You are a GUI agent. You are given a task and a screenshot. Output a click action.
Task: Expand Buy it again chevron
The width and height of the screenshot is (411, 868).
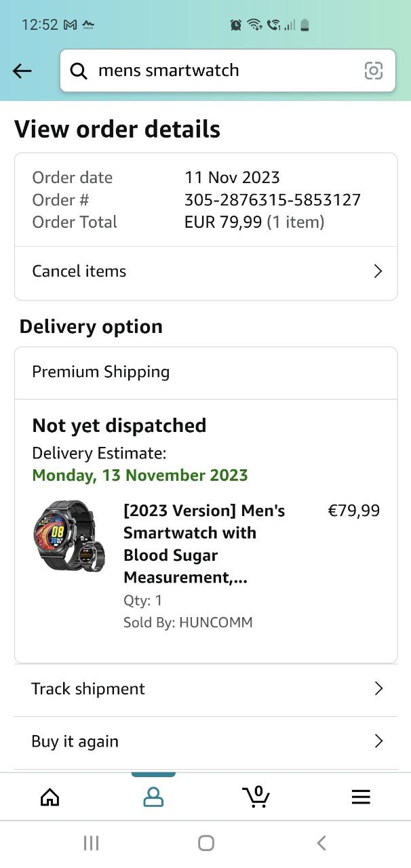(378, 741)
